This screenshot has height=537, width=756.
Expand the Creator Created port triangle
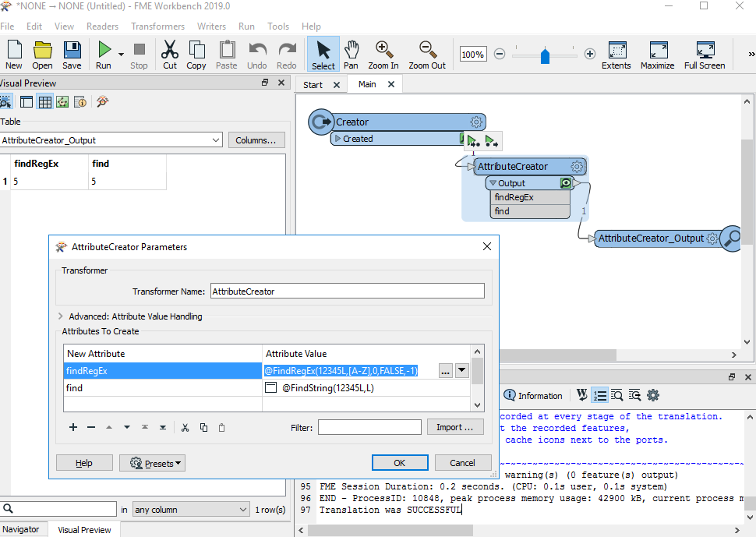(x=338, y=139)
